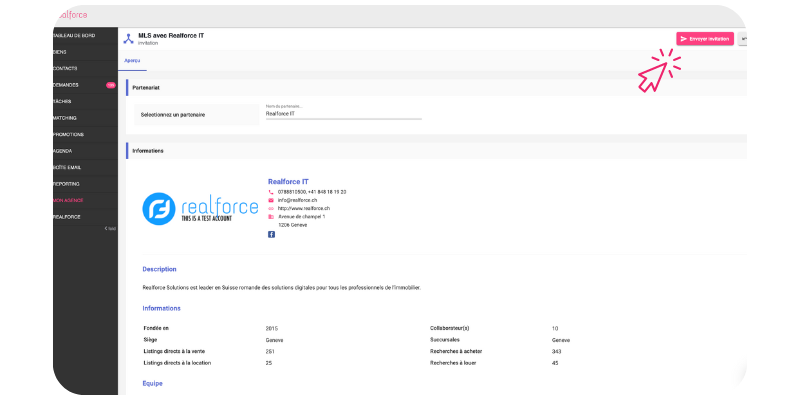Click the Succursales label

[x=445, y=339]
